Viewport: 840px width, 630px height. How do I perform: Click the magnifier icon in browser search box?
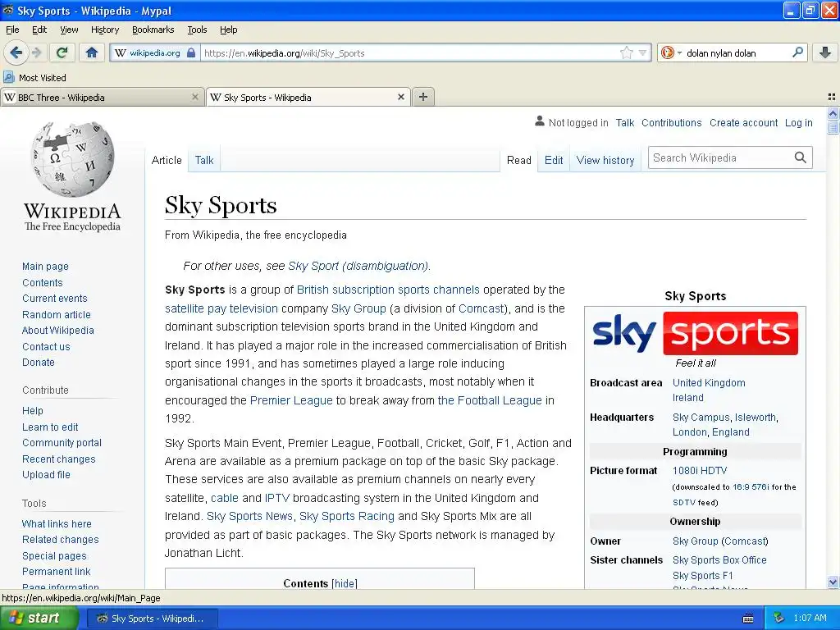(797, 52)
